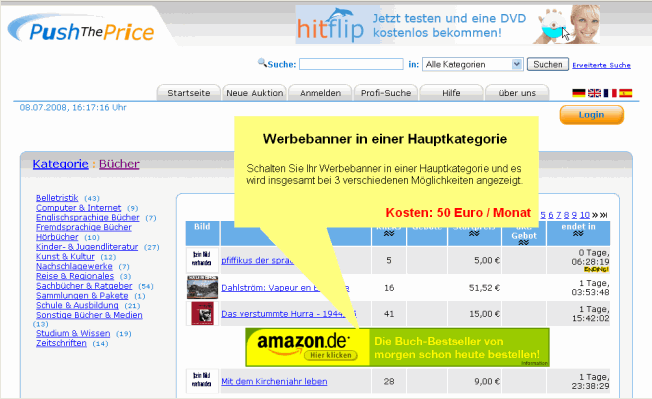652x399 pixels.
Task: Click the orange Login button
Action: coord(591,115)
